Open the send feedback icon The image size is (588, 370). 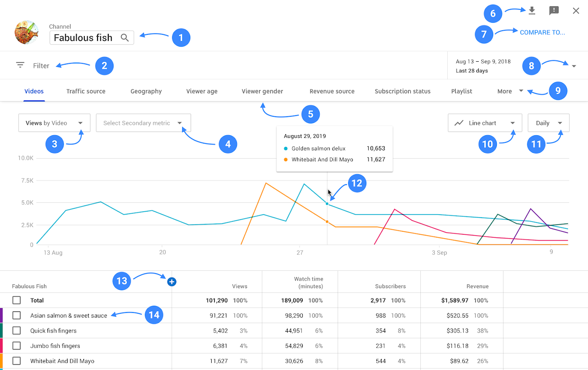[554, 10]
